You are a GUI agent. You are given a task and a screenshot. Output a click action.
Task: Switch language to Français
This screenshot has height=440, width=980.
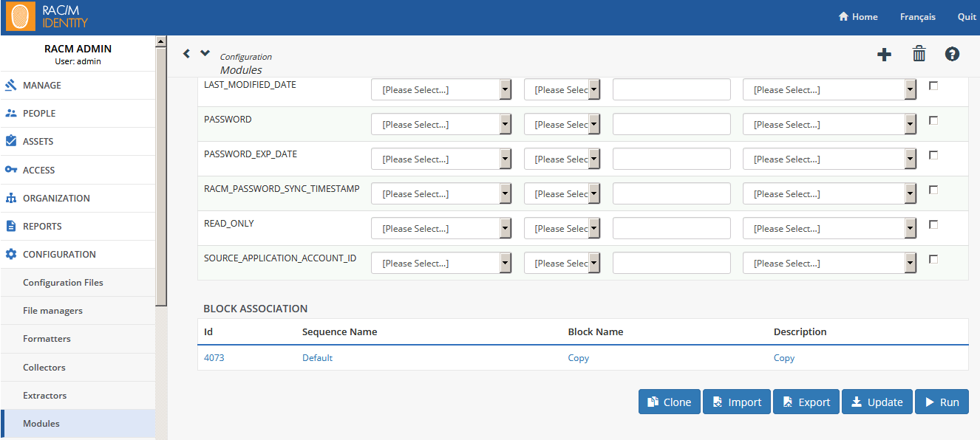[x=917, y=17]
